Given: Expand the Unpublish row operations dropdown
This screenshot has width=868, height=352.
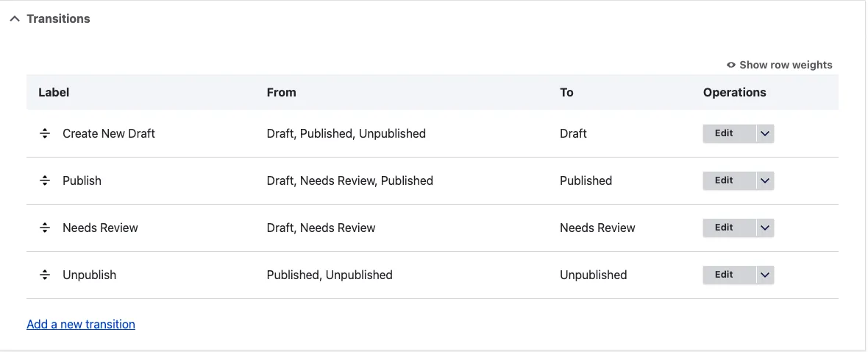Looking at the screenshot, I should point(765,275).
